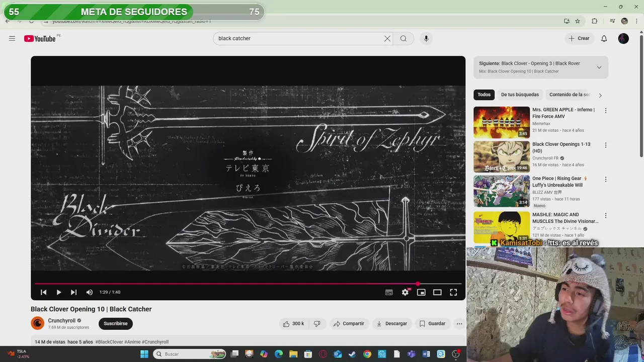Open options menu for Inferno video

click(605, 111)
